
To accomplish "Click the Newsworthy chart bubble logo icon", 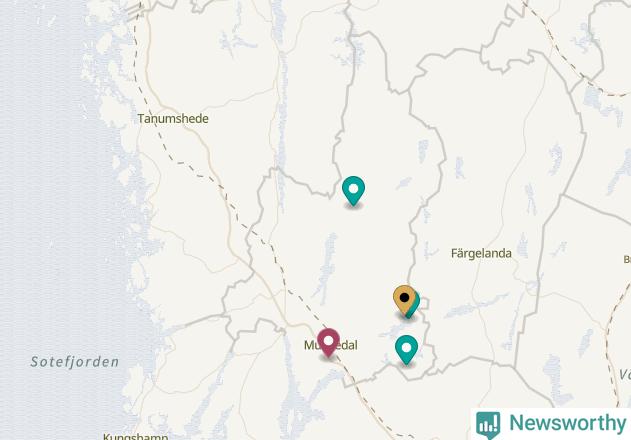I will [488, 425].
